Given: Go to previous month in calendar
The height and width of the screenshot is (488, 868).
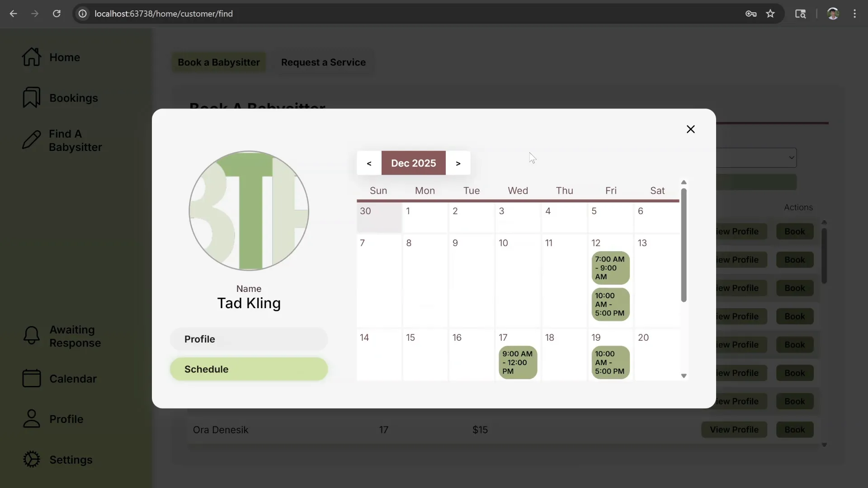Looking at the screenshot, I should (369, 163).
